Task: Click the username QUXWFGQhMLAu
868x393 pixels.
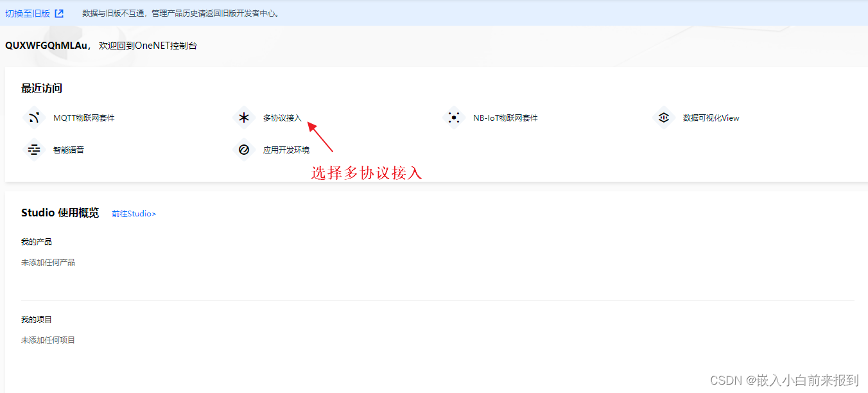Action: point(46,46)
